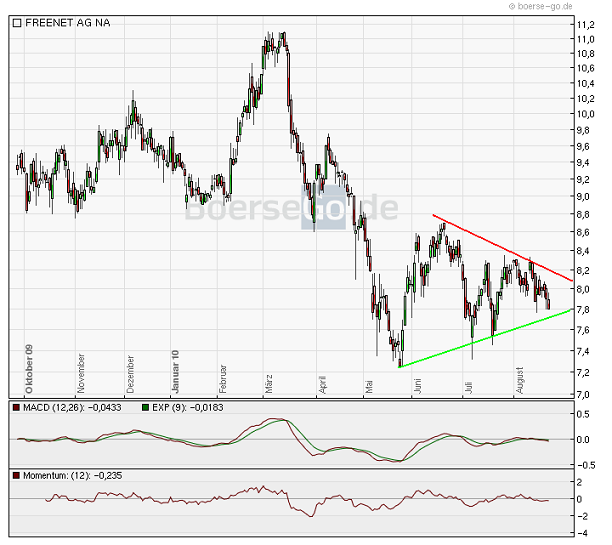
Task: Click the green ascending support trendline
Action: coord(486,338)
